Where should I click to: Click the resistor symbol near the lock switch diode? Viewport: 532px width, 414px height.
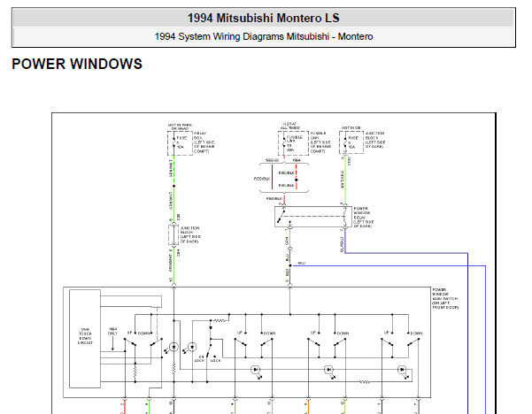click(x=220, y=320)
